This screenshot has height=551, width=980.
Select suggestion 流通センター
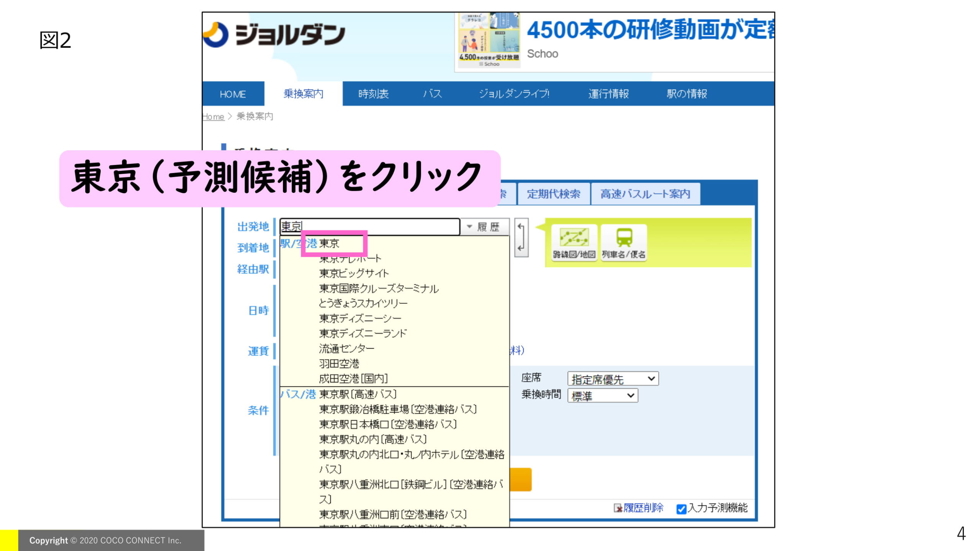tap(347, 349)
